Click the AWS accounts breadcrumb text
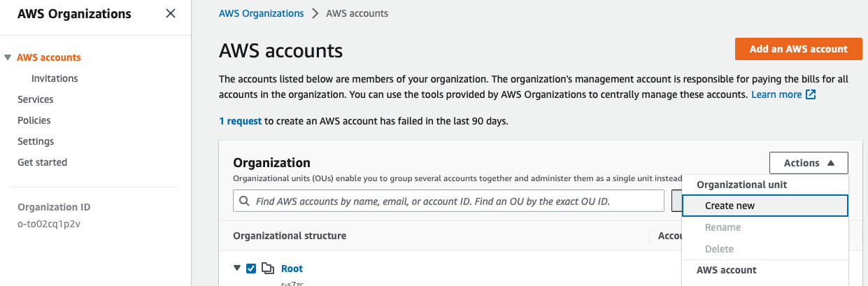 (357, 13)
